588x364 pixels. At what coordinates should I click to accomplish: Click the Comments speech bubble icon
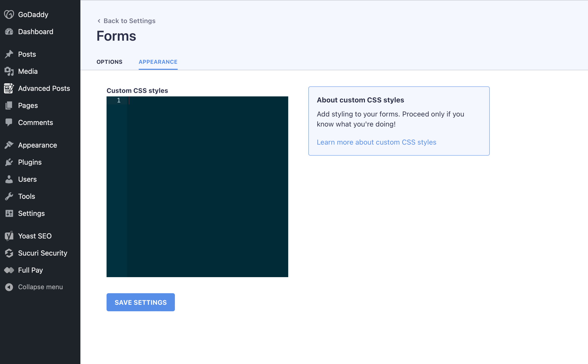coord(9,123)
